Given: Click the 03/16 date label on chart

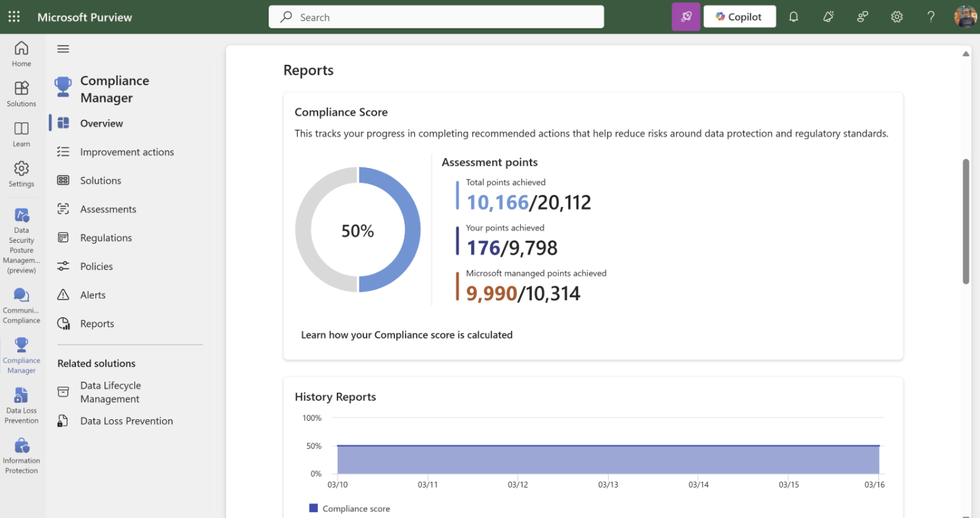Looking at the screenshot, I should (875, 485).
